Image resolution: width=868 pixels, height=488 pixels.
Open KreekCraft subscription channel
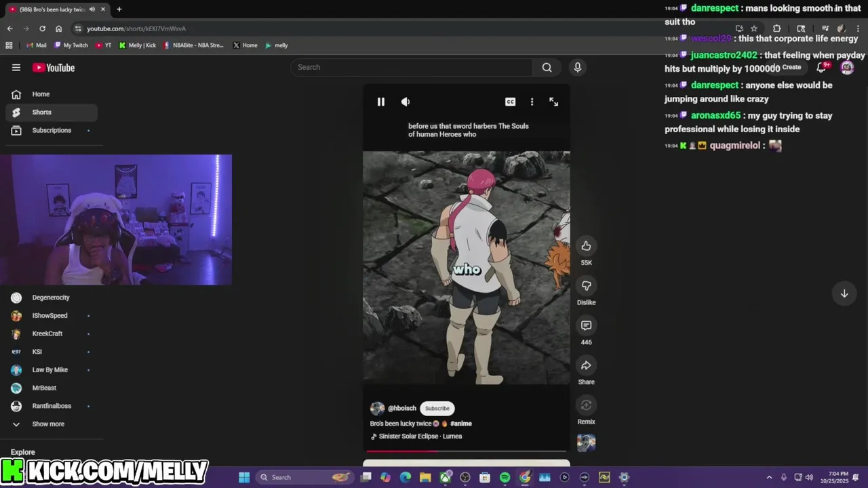click(52, 333)
